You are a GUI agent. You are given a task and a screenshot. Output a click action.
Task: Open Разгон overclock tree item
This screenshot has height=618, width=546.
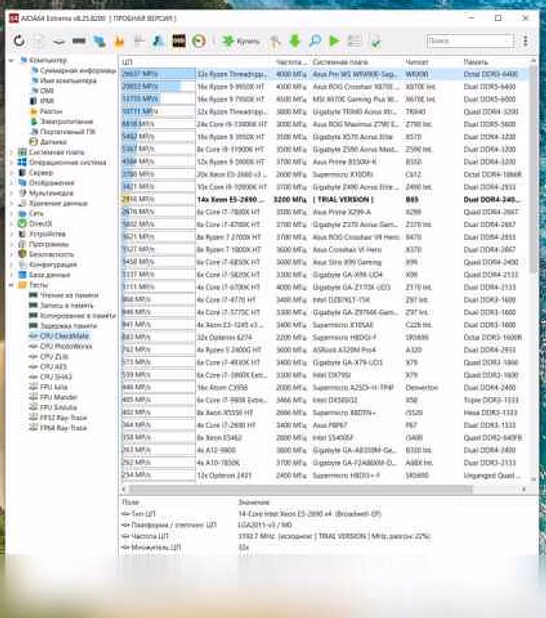coord(51,111)
